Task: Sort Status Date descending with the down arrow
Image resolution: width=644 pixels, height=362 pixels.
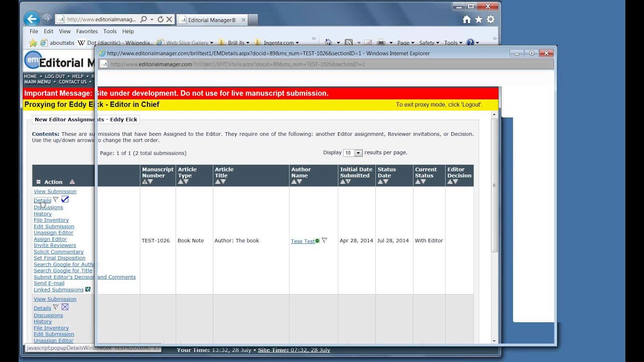Action: tap(385, 182)
